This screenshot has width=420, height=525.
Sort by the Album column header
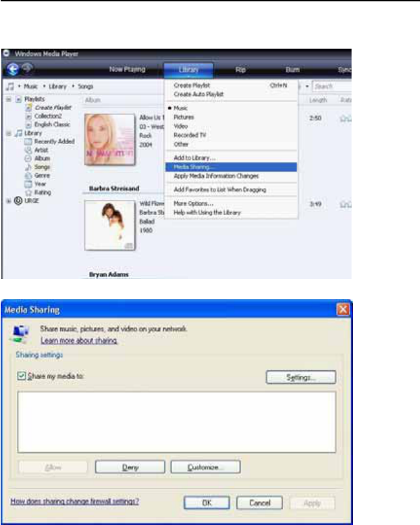tap(93, 100)
